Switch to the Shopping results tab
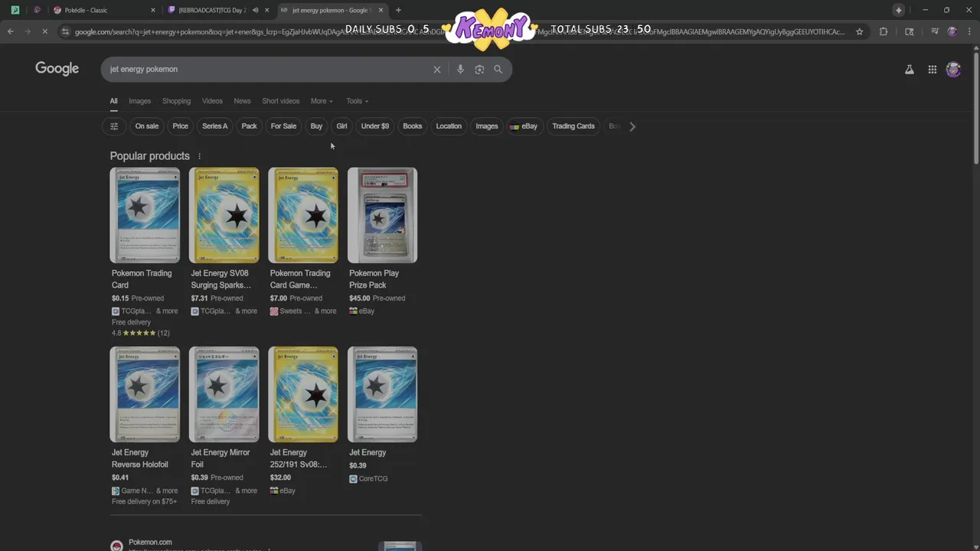 (176, 101)
